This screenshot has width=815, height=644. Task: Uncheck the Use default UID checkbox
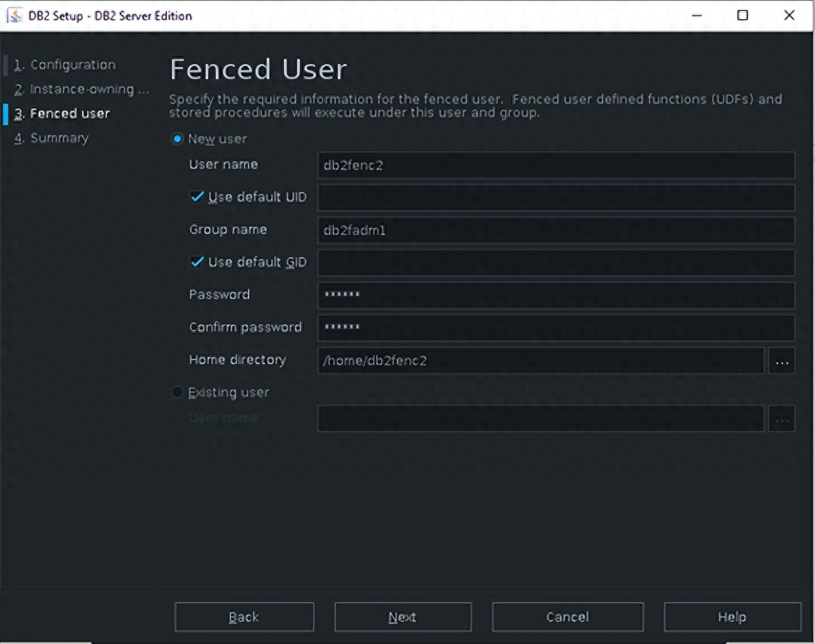click(197, 197)
